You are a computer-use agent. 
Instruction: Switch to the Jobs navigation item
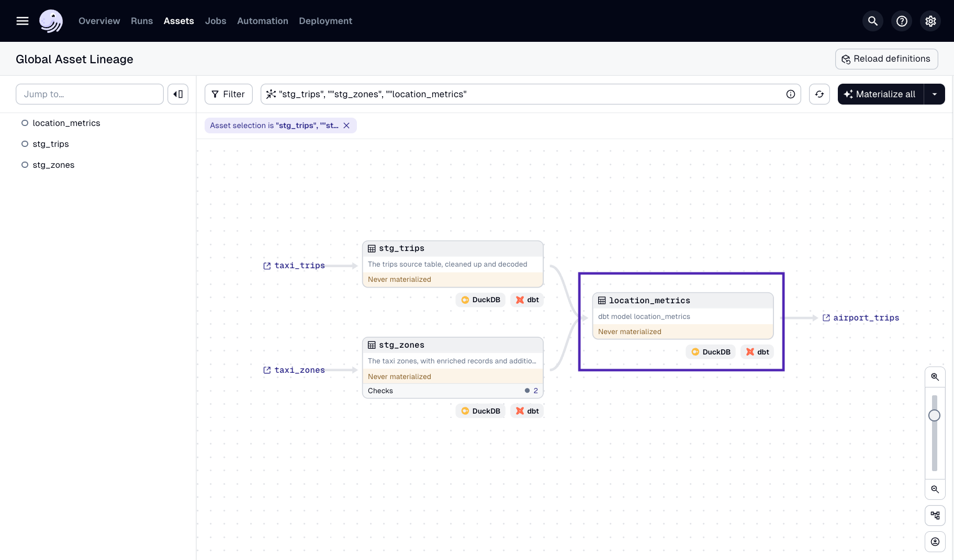[x=215, y=21]
